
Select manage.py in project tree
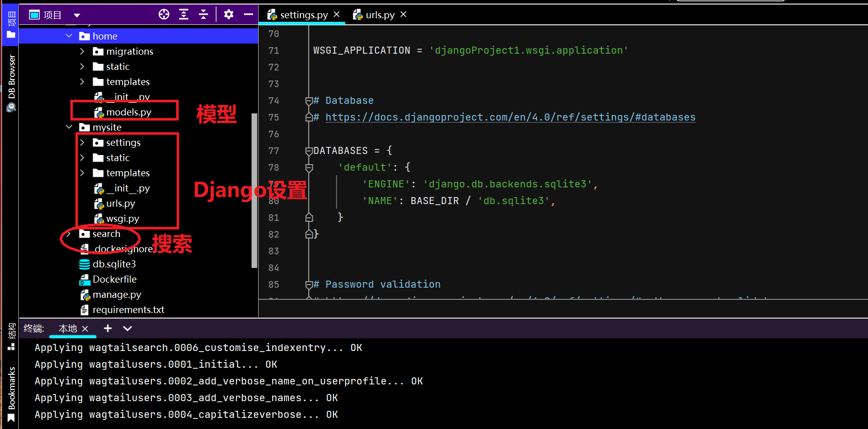tap(116, 294)
